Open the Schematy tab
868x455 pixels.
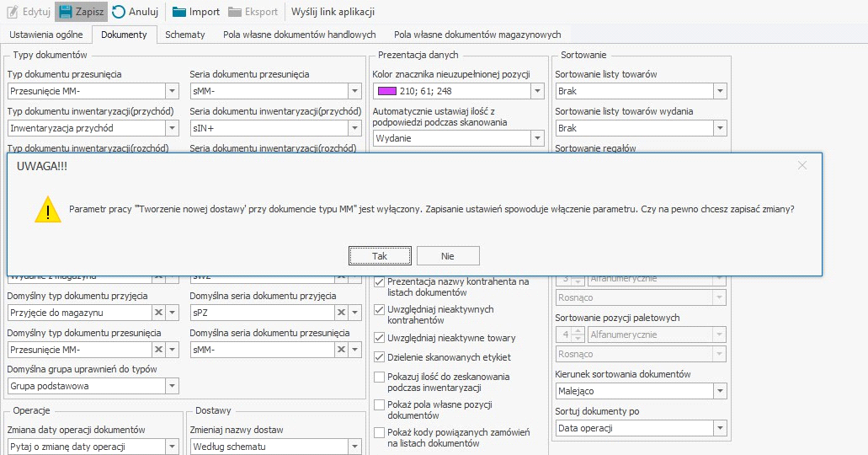click(185, 35)
